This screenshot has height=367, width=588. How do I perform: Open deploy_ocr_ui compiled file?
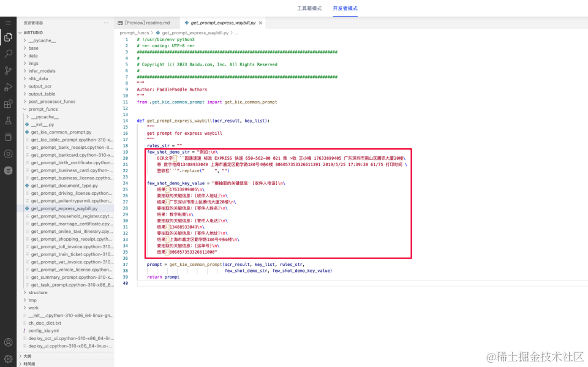pos(71,338)
